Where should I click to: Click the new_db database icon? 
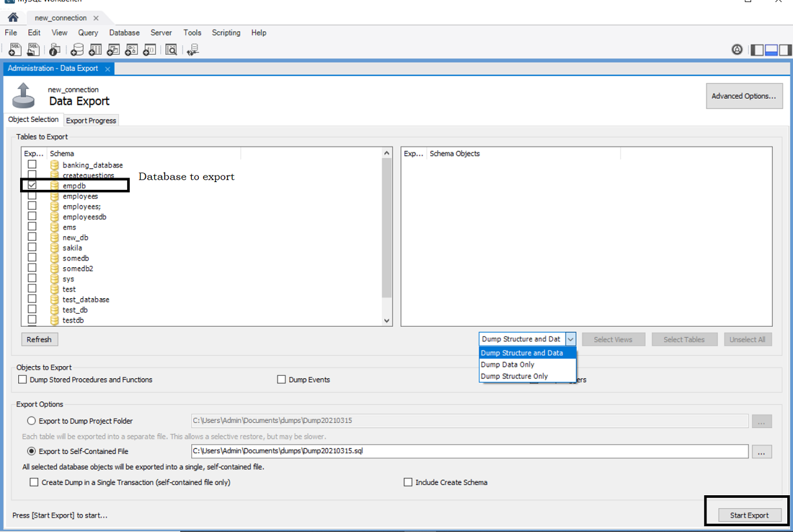[x=55, y=238]
